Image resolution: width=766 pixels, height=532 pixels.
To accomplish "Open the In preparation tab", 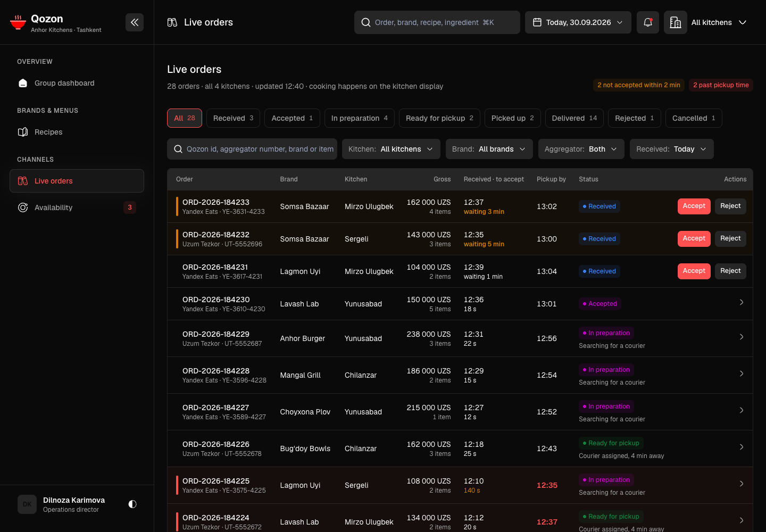I will 360,118.
